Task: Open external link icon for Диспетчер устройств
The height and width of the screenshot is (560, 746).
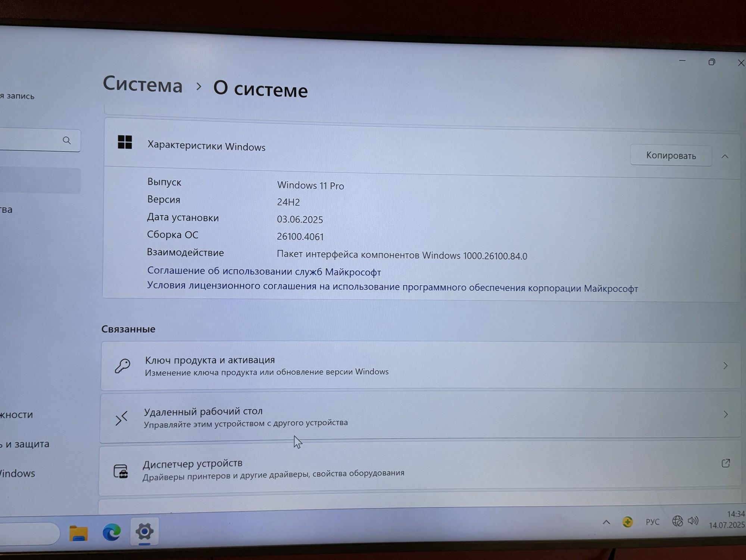Action: [726, 463]
